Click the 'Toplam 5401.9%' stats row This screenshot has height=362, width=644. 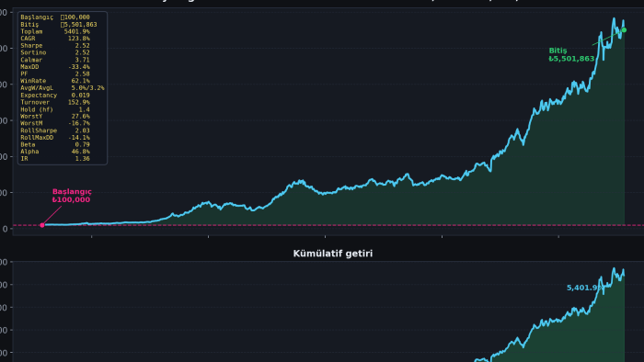click(x=55, y=31)
